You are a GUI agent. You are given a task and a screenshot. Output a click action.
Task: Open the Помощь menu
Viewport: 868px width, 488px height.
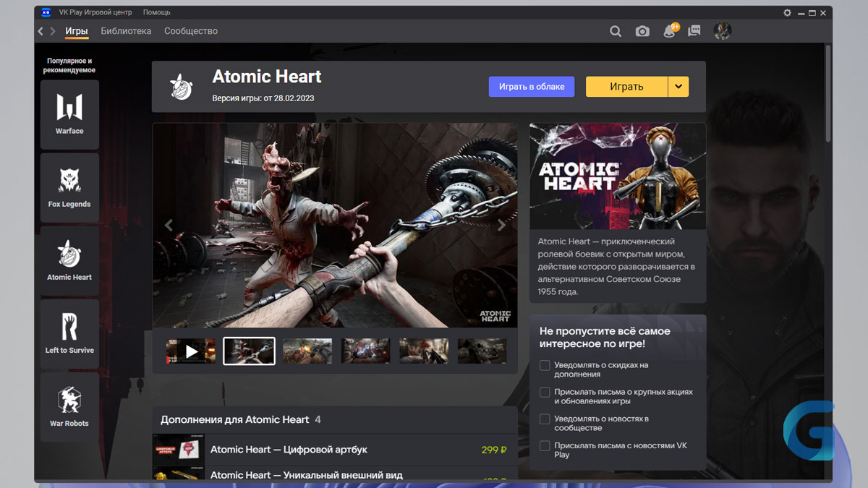pyautogui.click(x=157, y=12)
